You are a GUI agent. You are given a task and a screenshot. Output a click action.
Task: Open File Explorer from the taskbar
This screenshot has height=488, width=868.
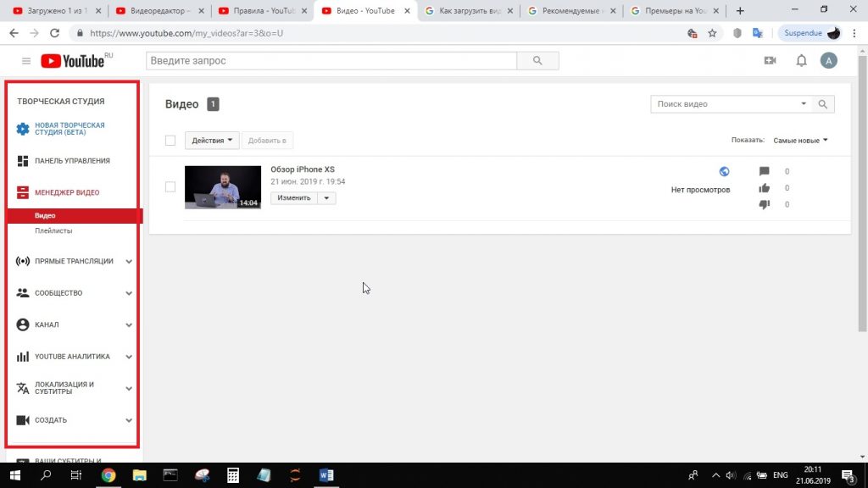click(x=140, y=475)
